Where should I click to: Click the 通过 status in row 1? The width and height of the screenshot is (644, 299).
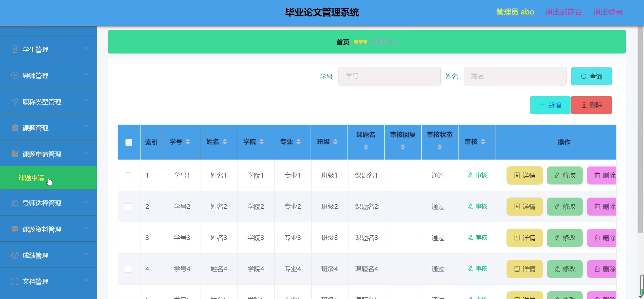tap(438, 175)
